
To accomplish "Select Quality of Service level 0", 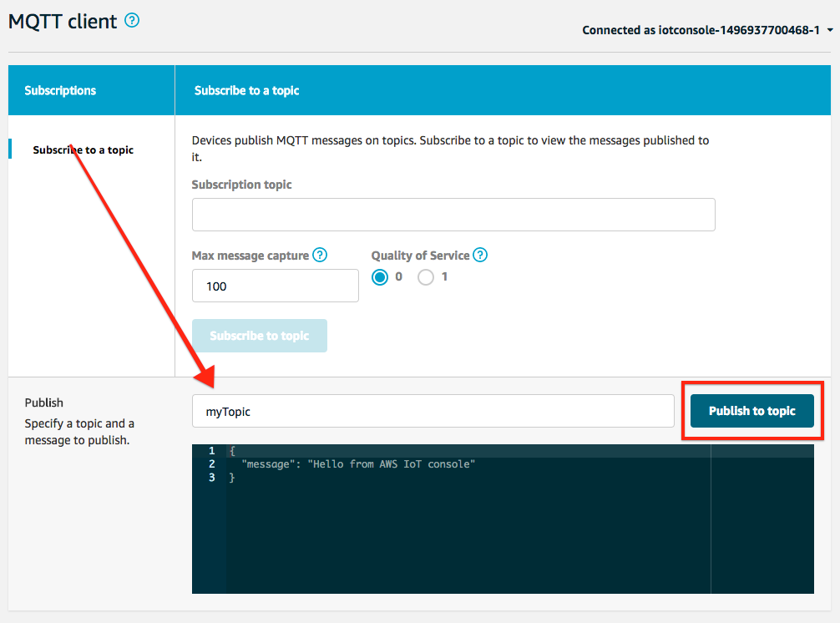I will point(380,276).
